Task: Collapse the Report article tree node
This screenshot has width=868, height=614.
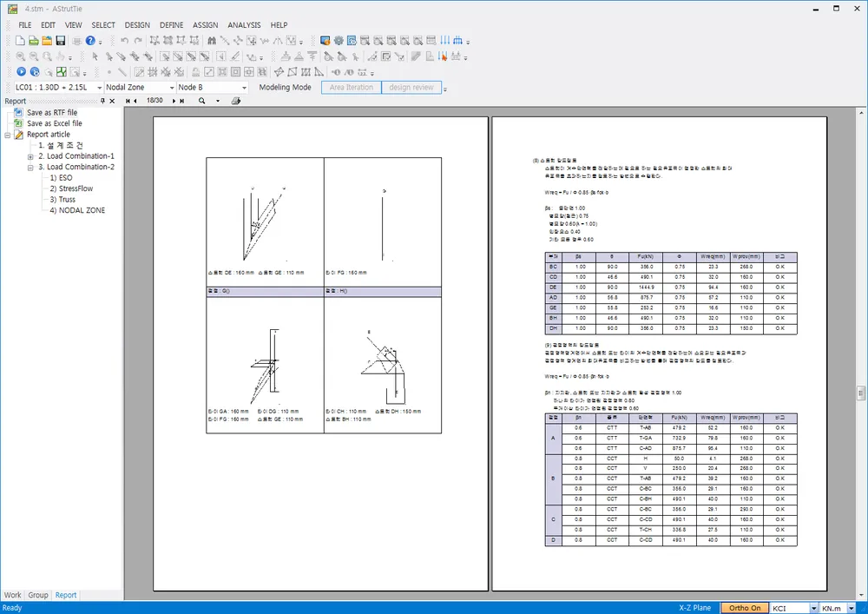Action: (x=8, y=135)
